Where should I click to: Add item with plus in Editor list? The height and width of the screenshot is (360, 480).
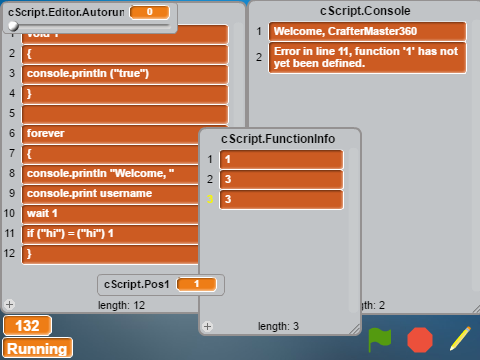point(9,304)
